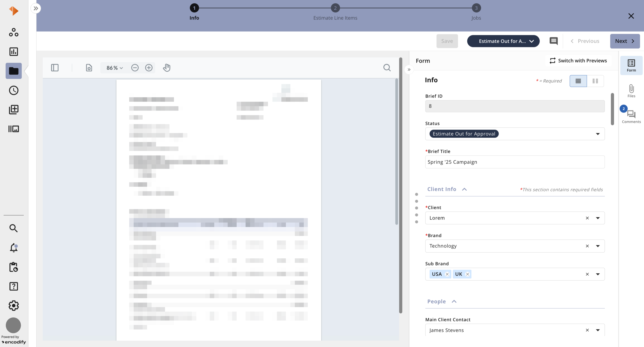This screenshot has height=347, width=644.
Task: Open the Sub Brand dropdown arrow
Action: pos(597,274)
